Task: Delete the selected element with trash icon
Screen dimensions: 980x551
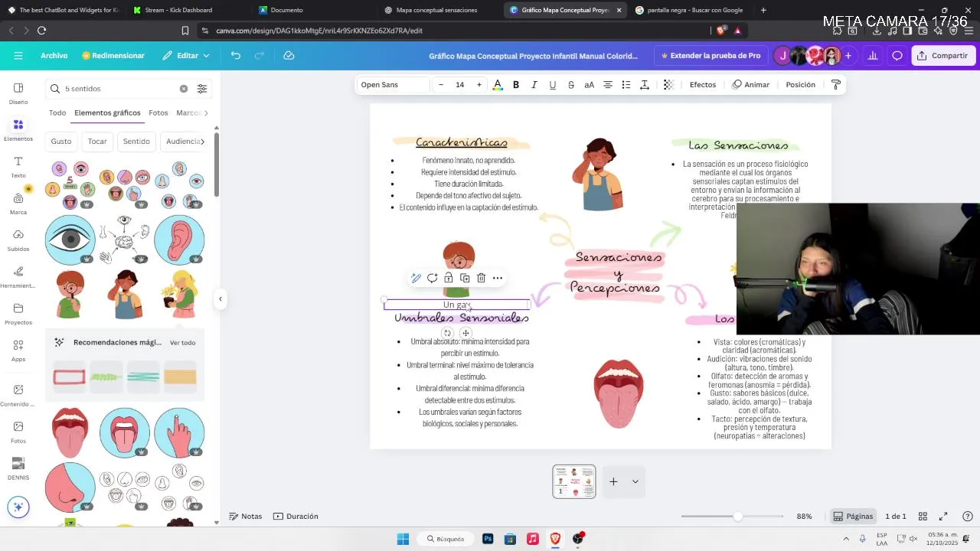Action: pos(481,278)
